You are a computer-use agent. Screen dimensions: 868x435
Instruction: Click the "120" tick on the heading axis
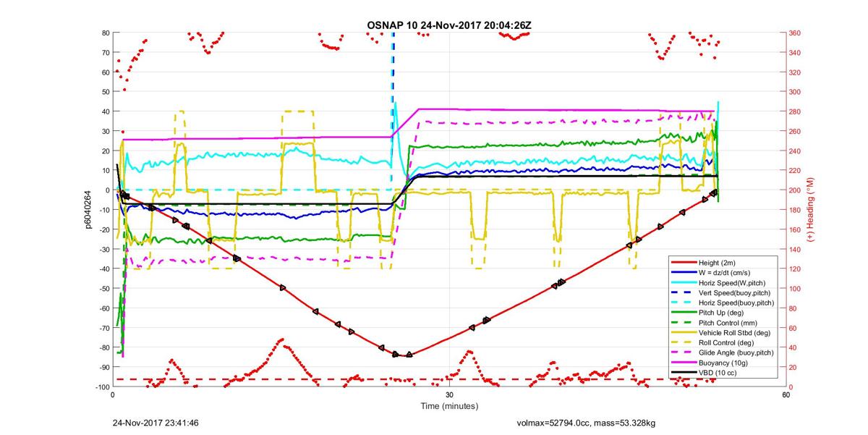[795, 269]
